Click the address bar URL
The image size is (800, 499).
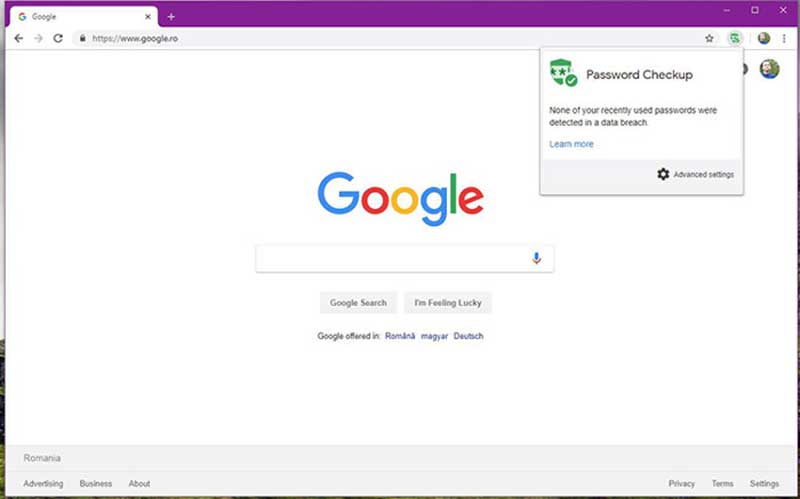[x=135, y=38]
